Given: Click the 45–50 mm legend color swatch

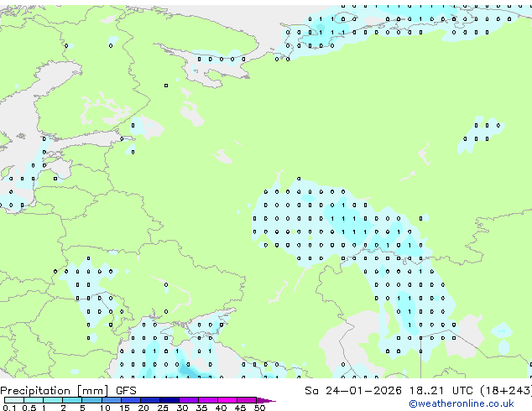Looking at the screenshot, I should pos(247,400).
